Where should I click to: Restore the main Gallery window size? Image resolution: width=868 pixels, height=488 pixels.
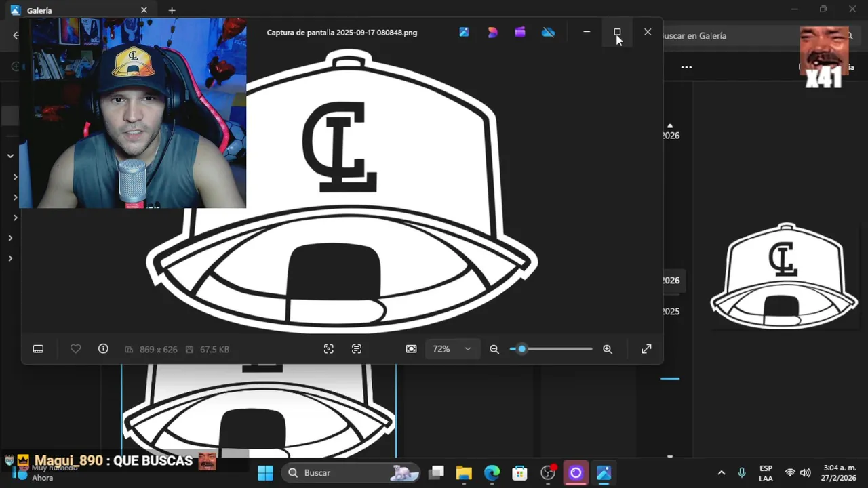point(823,9)
